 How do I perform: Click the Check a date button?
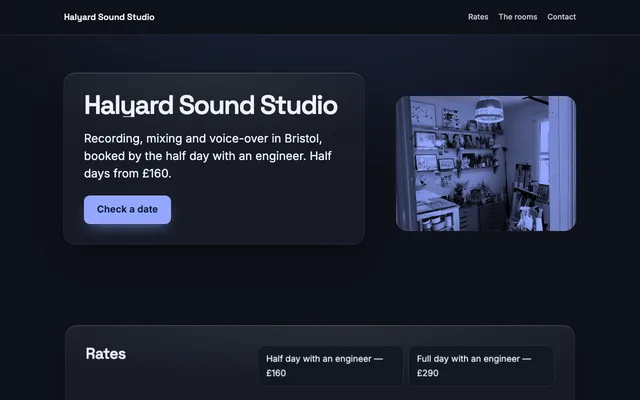[x=127, y=209]
